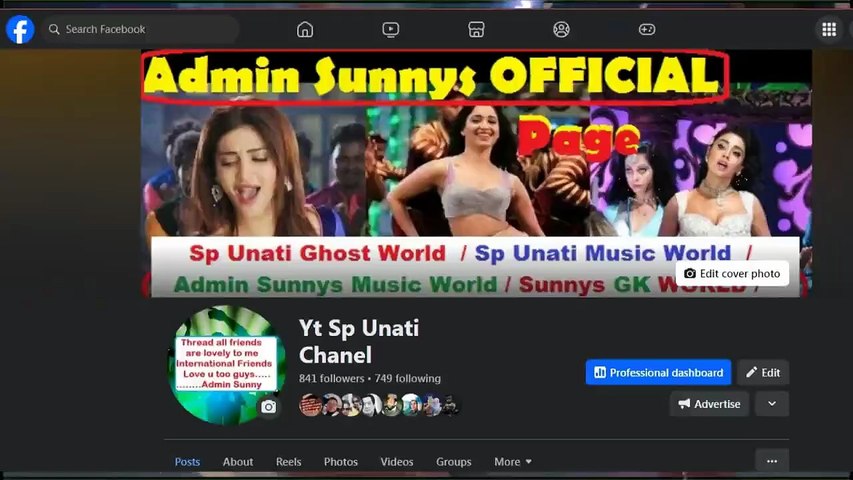Screen dimensions: 853x480
Task: Click the round profile picture
Action: 226,365
